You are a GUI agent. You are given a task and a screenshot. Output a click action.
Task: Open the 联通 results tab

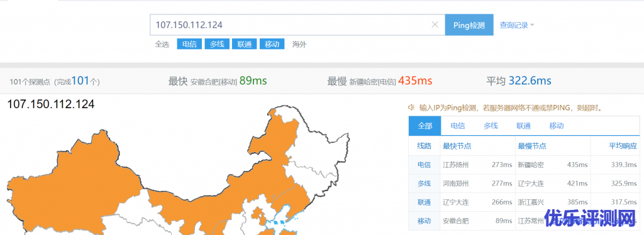coord(523,126)
